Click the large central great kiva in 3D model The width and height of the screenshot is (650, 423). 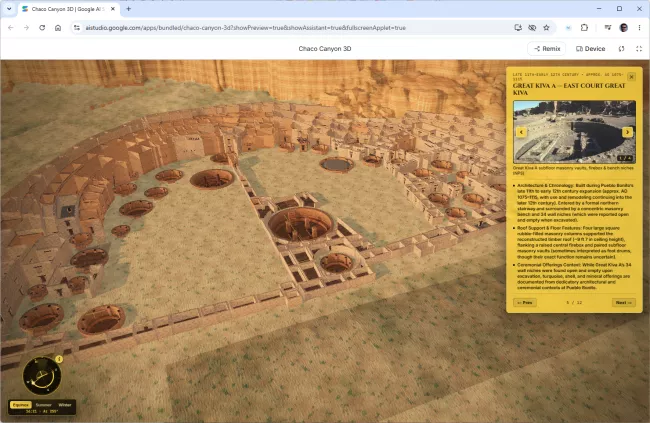pyautogui.click(x=301, y=224)
